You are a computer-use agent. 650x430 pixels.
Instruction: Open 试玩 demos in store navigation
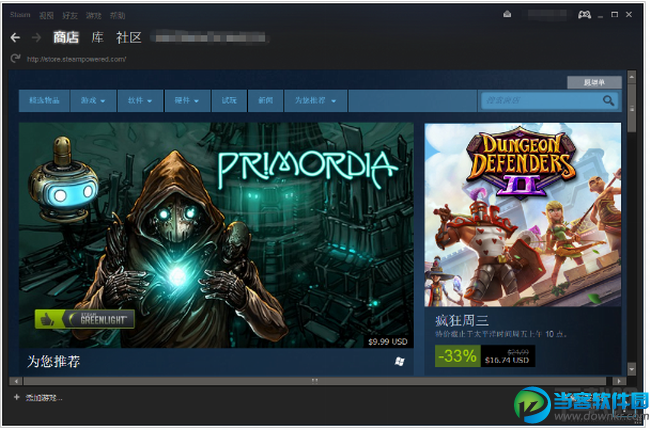point(229,101)
